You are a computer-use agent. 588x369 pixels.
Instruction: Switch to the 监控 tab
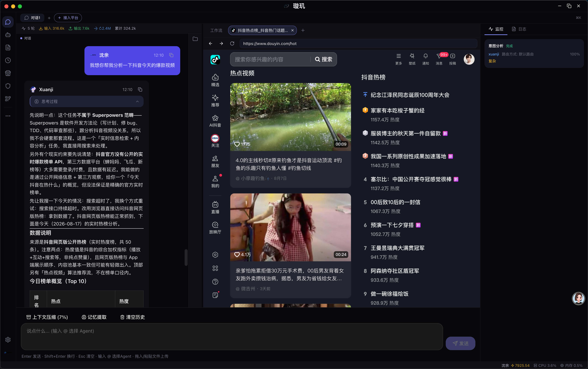click(496, 29)
